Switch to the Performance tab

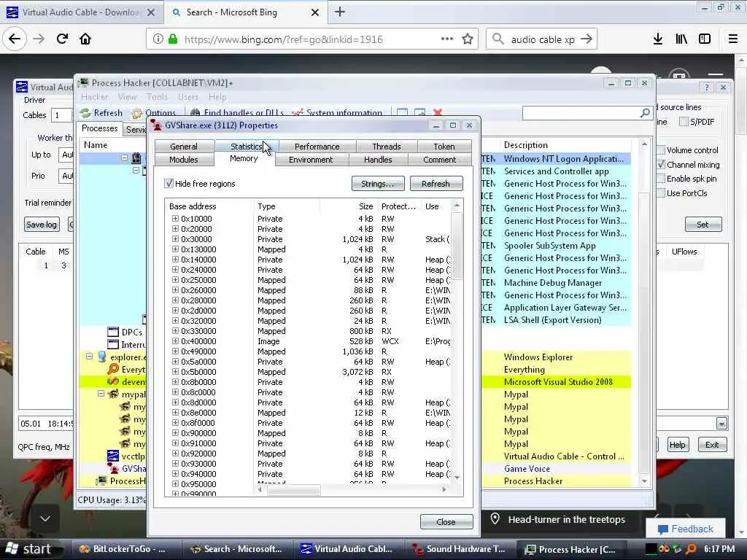pyautogui.click(x=317, y=147)
